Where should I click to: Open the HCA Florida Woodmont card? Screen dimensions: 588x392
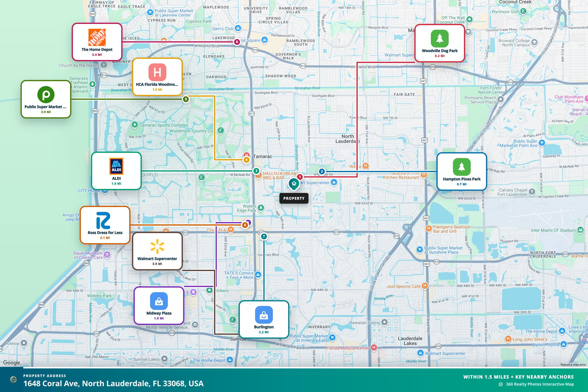point(157,77)
